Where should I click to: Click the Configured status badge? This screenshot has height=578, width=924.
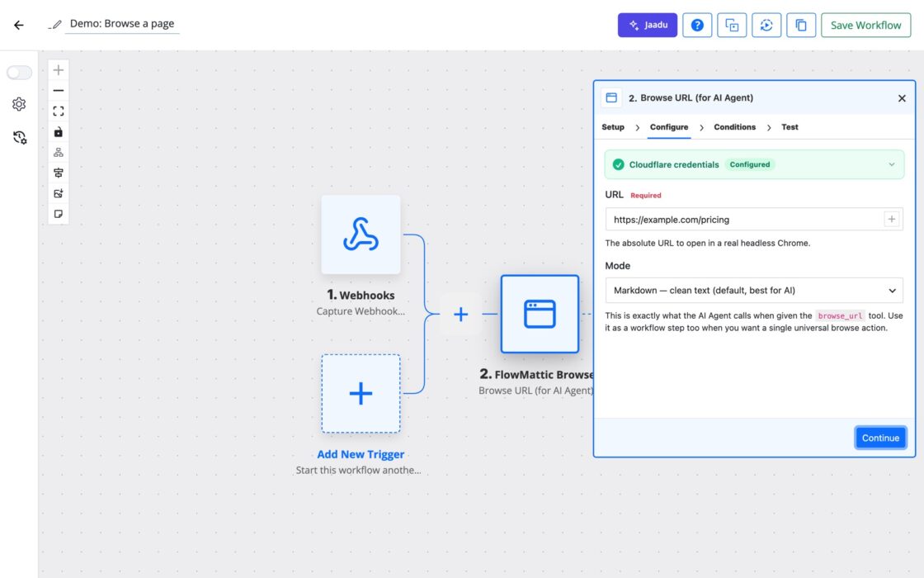click(750, 164)
